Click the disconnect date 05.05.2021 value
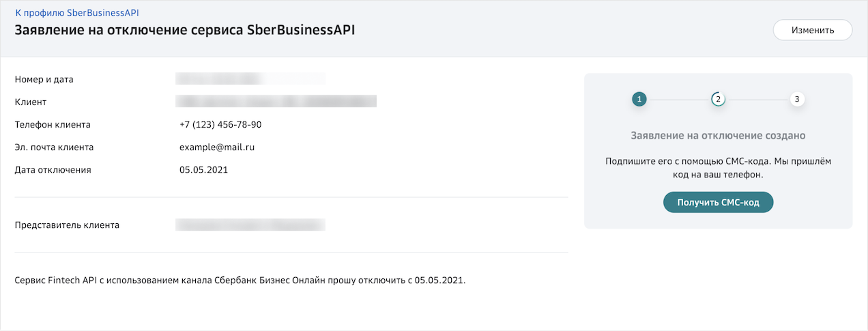 tap(204, 170)
